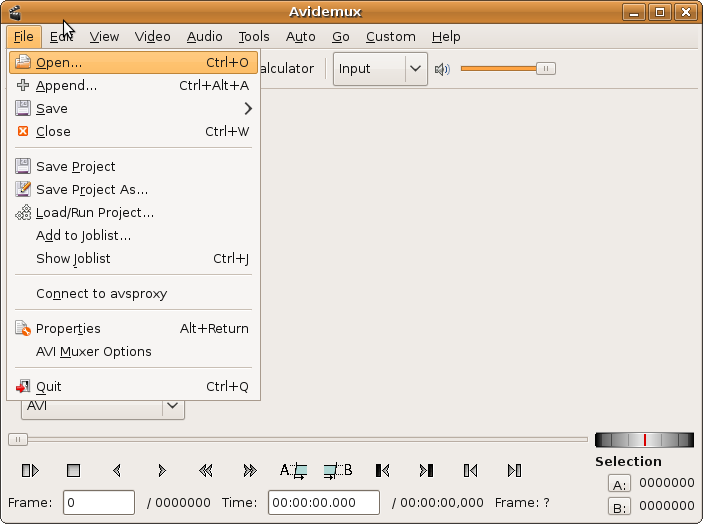Go to first frame
703x524 pixels.
[x=470, y=471]
